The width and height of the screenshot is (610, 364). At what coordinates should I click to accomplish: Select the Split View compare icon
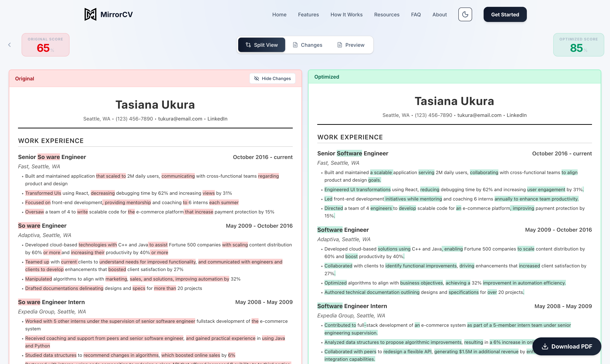point(248,45)
